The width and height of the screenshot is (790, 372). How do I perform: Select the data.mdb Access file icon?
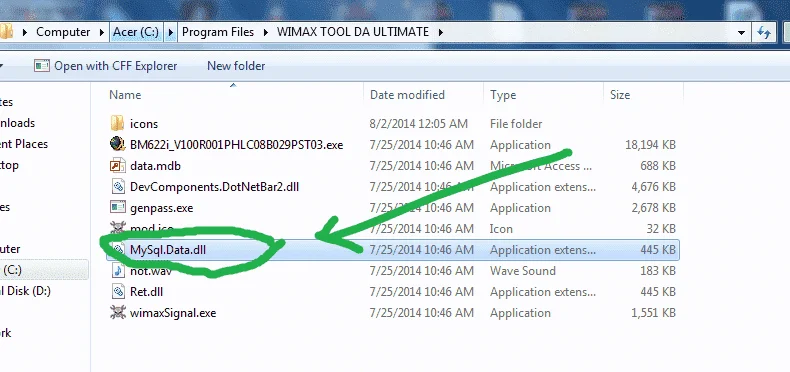click(x=117, y=165)
